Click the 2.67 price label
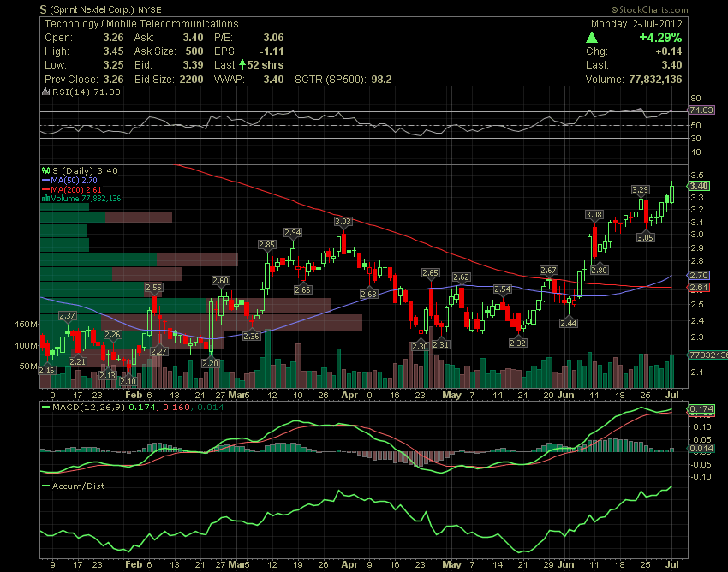The width and height of the screenshot is (728, 572). pyautogui.click(x=548, y=271)
